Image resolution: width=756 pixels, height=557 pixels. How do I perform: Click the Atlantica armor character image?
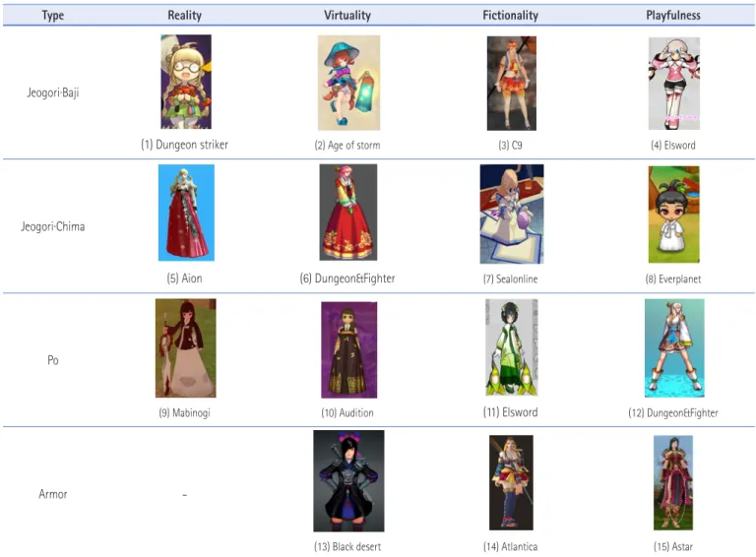click(511, 482)
